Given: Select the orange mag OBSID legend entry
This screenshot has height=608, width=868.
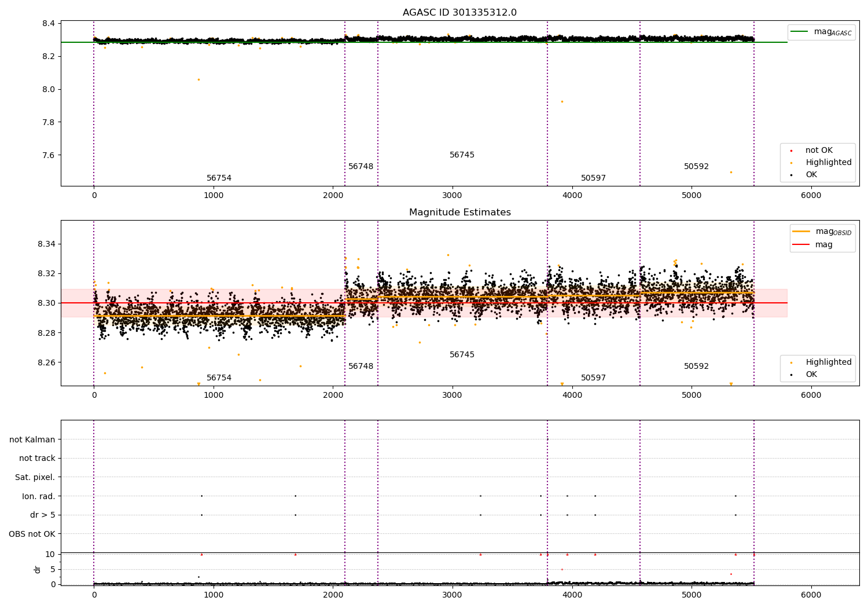Looking at the screenshot, I should tap(822, 232).
